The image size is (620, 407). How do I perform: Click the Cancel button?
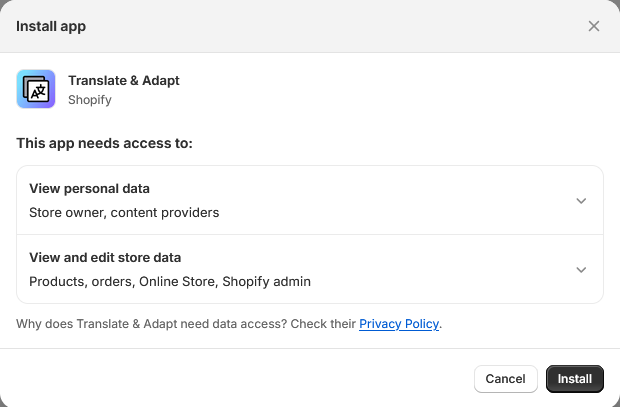point(505,379)
